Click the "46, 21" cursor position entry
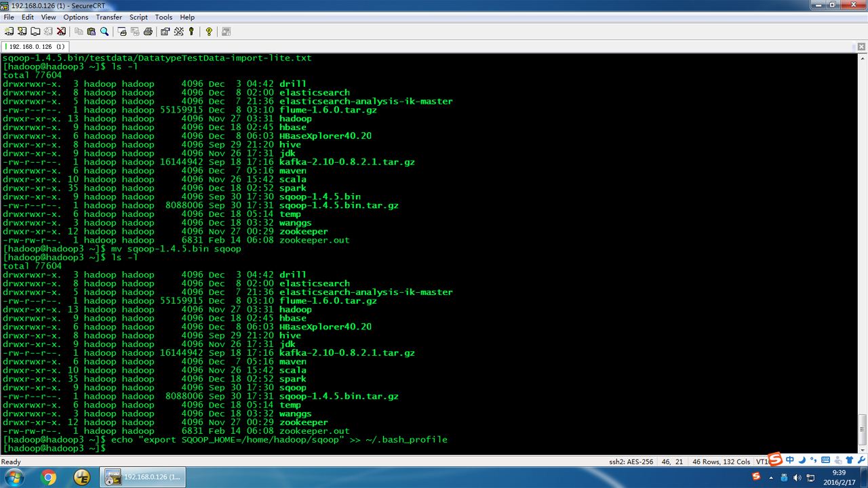 [671, 462]
